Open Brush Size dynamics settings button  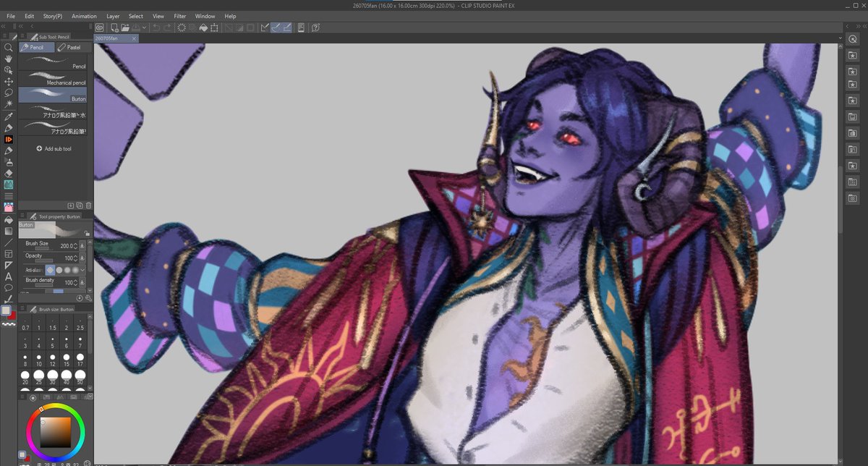[x=82, y=246]
